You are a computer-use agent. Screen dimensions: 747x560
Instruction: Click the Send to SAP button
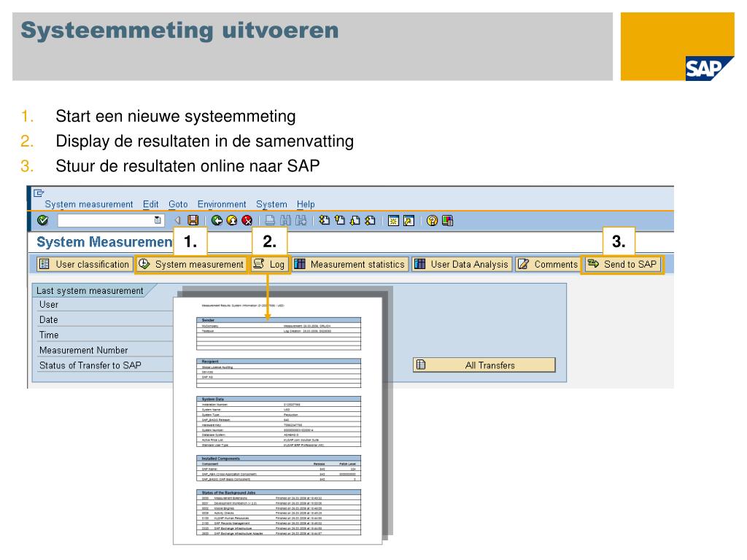click(622, 264)
